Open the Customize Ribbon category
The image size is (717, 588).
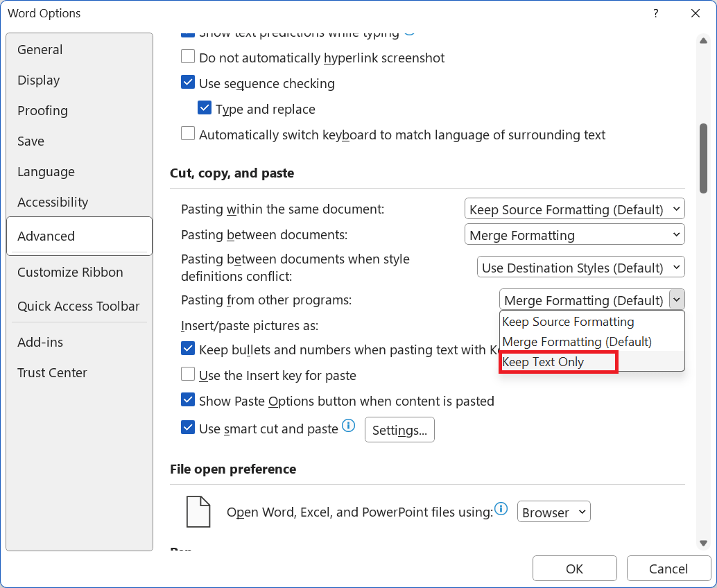click(80, 272)
